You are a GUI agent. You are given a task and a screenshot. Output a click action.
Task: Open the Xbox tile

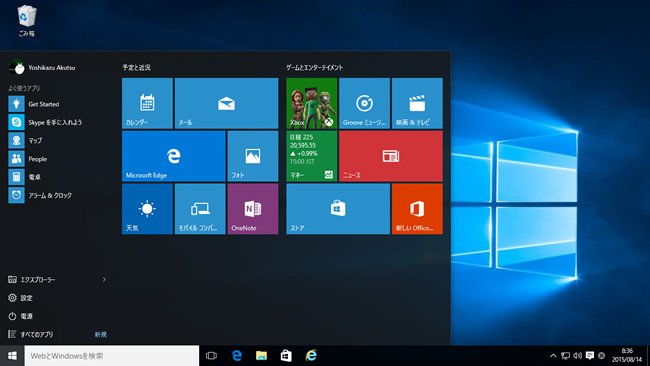(x=312, y=103)
